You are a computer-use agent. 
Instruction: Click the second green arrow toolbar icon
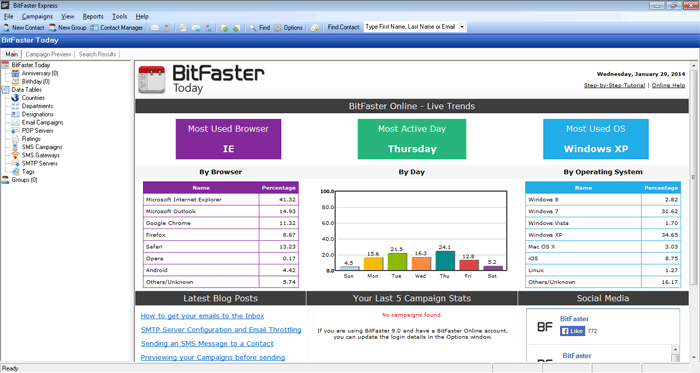click(237, 28)
